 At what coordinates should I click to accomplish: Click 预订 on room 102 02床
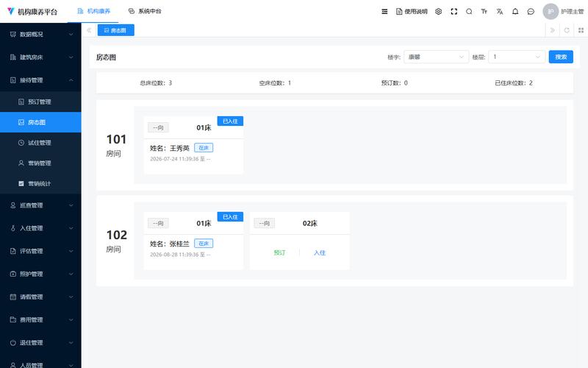[279, 252]
